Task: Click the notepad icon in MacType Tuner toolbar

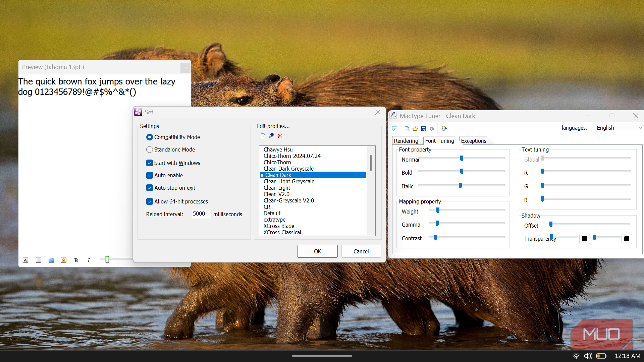Action: tap(395, 128)
